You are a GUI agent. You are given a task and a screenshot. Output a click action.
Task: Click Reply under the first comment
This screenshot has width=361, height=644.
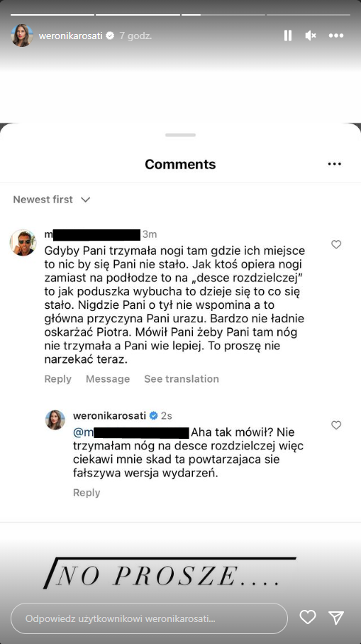[58, 378]
